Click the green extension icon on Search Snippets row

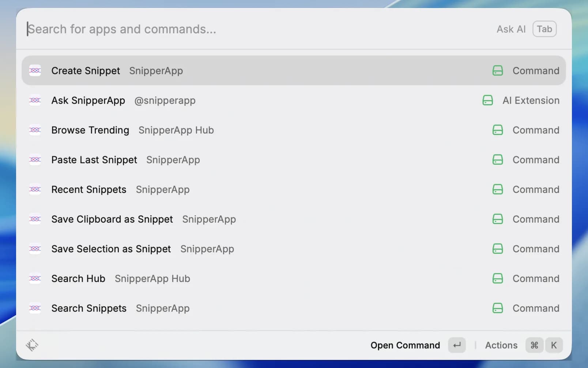coord(498,308)
